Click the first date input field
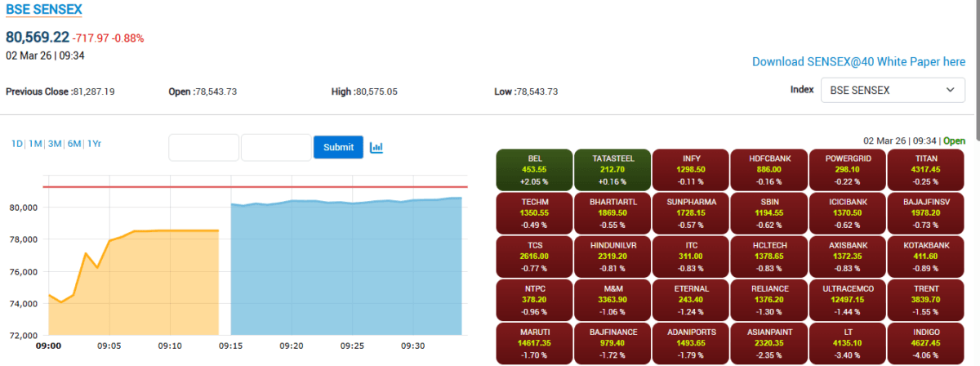Screen dimensions: 980x366 click(203, 147)
